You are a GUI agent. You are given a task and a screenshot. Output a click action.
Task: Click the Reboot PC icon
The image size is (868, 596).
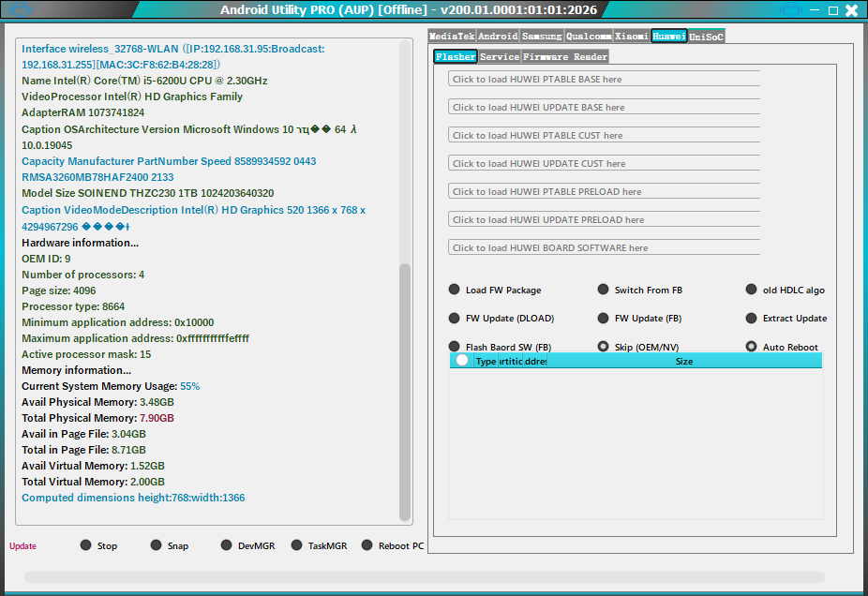click(x=367, y=545)
